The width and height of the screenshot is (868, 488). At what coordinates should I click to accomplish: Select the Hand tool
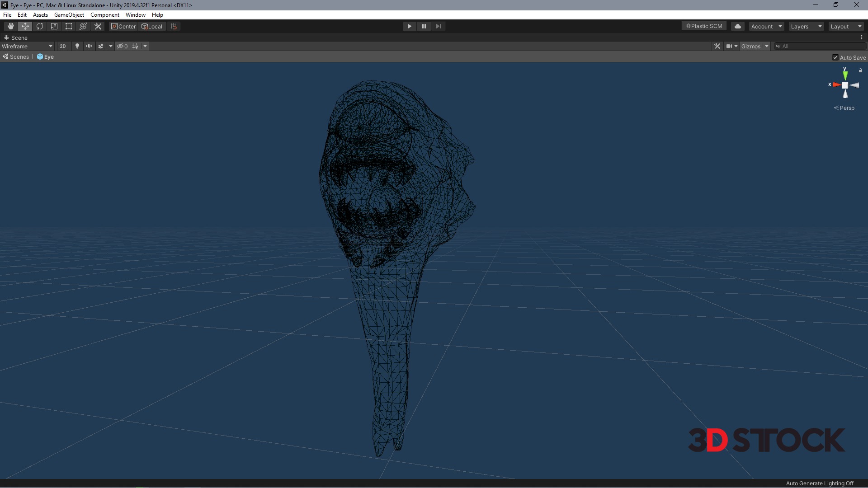(11, 26)
